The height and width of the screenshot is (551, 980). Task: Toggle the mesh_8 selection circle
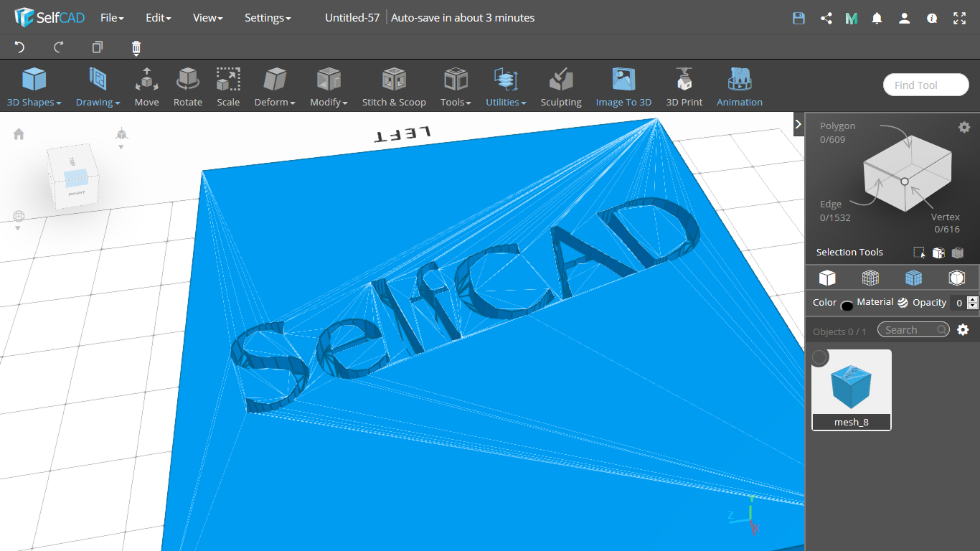(x=819, y=357)
